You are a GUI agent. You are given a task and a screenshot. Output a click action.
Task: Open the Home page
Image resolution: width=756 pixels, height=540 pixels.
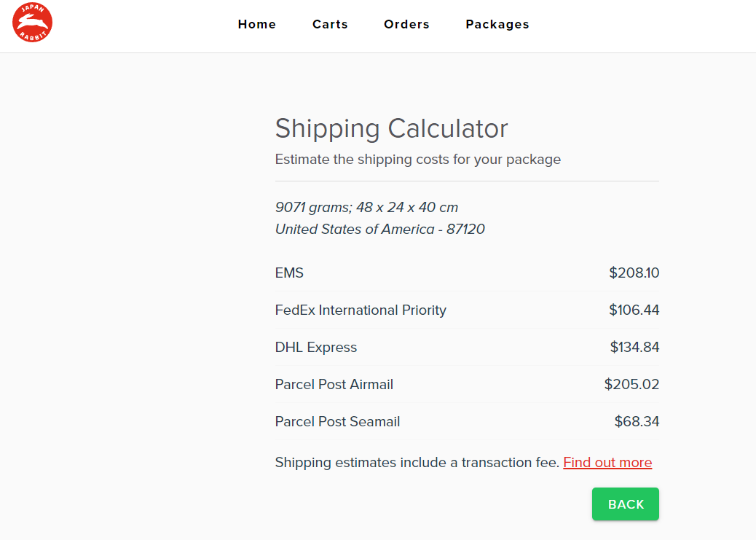[x=257, y=25]
